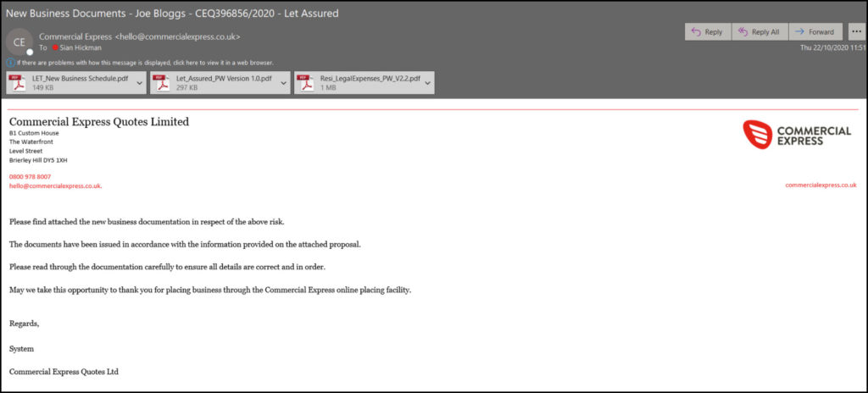This screenshot has height=393, width=868.
Task: Open dropdown arrow for Resi_LegalExpenses attachment
Action: pyautogui.click(x=428, y=82)
